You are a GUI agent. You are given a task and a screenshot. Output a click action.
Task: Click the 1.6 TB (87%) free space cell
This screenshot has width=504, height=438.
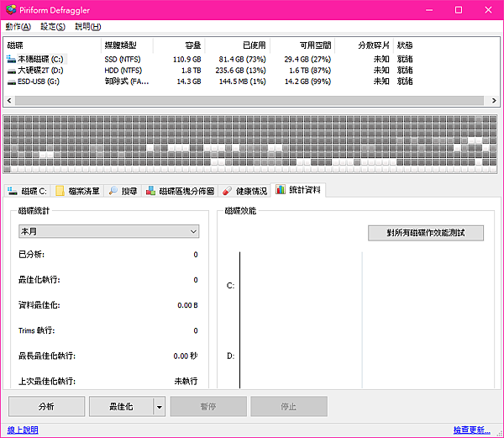coord(310,71)
